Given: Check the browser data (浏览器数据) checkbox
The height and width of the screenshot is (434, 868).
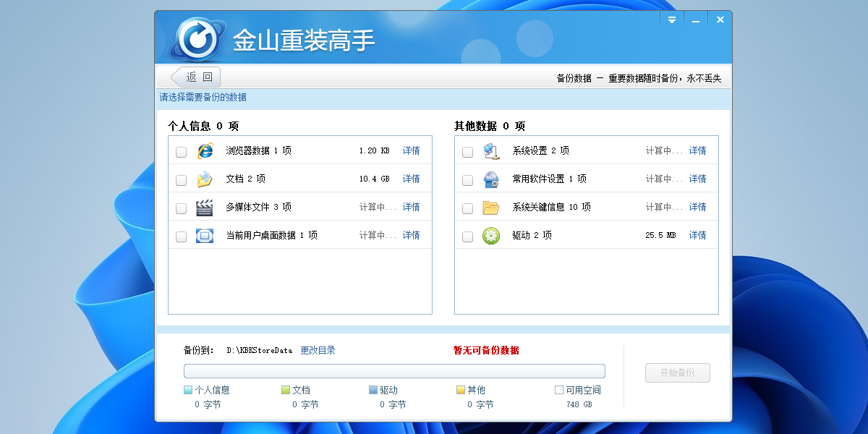Looking at the screenshot, I should click(182, 152).
